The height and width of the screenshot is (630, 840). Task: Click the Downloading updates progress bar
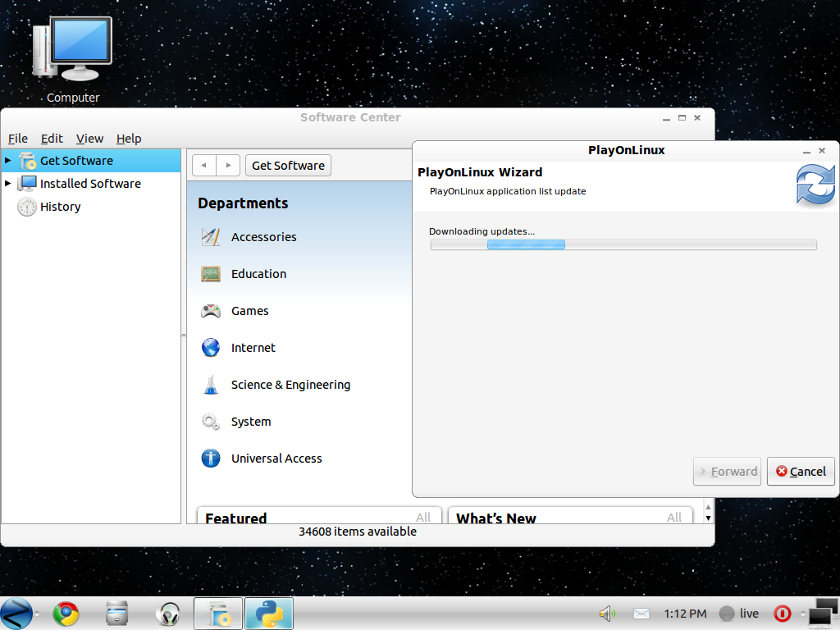623,244
